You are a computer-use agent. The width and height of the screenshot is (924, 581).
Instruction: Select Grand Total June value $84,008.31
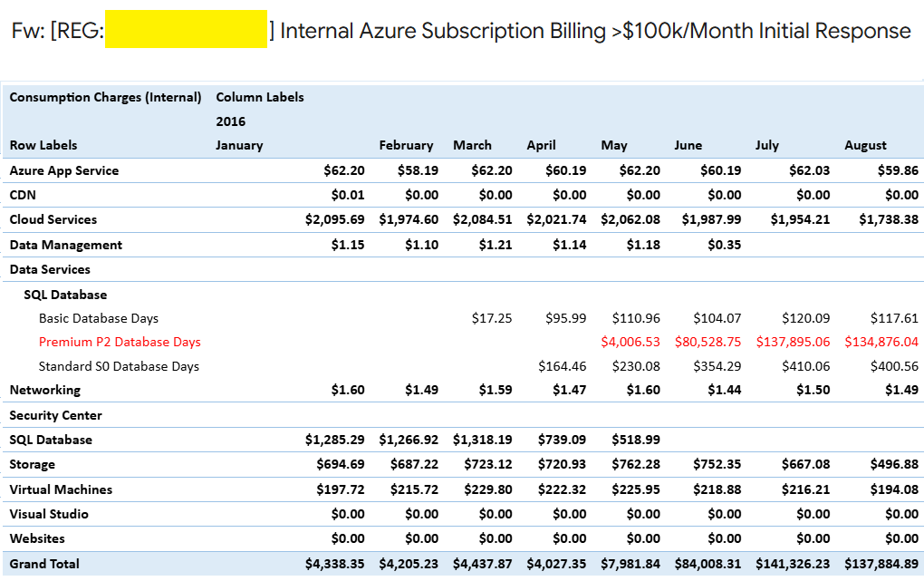(707, 564)
